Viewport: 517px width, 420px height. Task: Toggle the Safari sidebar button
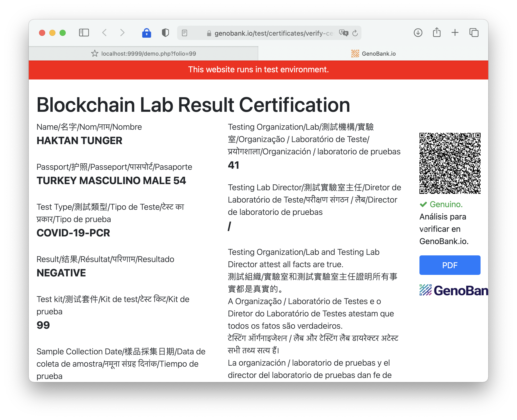click(84, 33)
